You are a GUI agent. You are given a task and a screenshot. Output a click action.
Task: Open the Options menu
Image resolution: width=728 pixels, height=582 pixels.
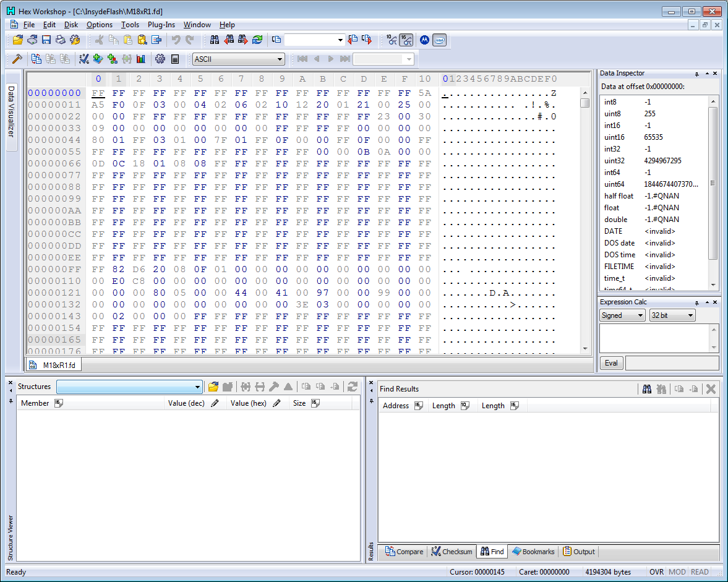click(100, 25)
